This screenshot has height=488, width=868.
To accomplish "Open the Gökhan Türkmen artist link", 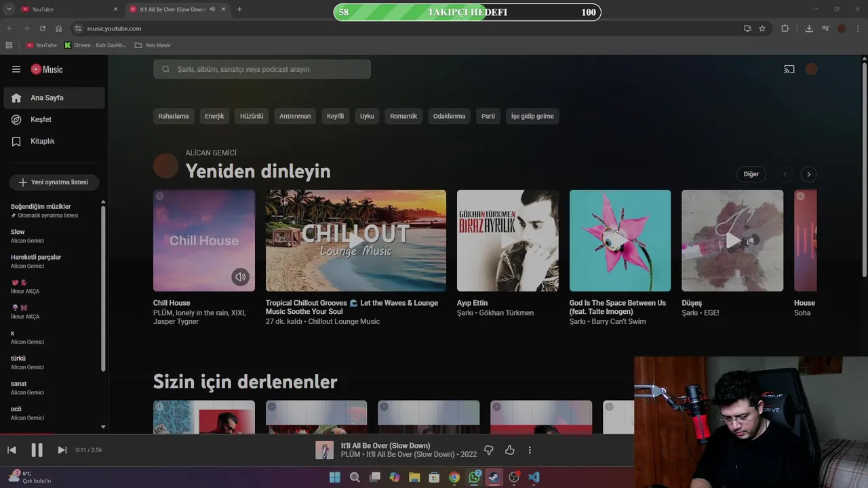I will [507, 313].
